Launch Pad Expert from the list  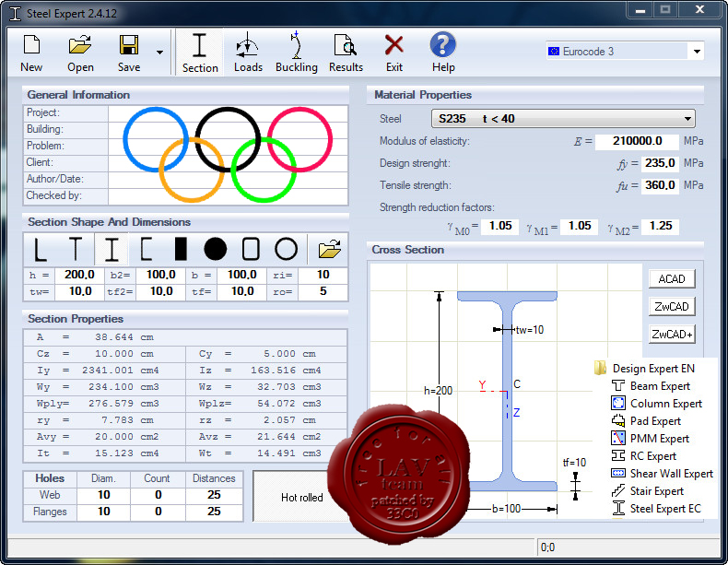(x=646, y=421)
